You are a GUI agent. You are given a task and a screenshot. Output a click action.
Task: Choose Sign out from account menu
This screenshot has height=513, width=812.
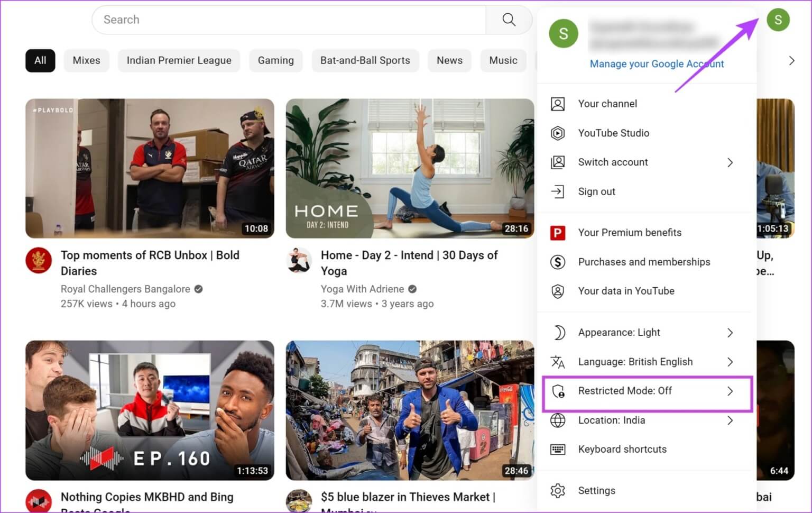(x=647, y=191)
